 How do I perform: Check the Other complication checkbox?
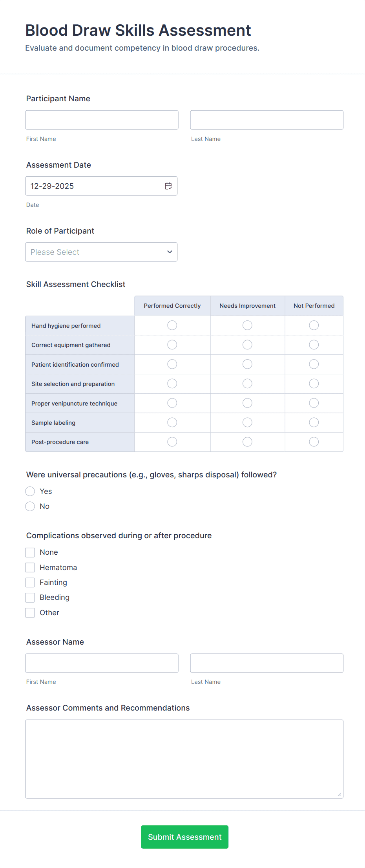[x=30, y=612]
